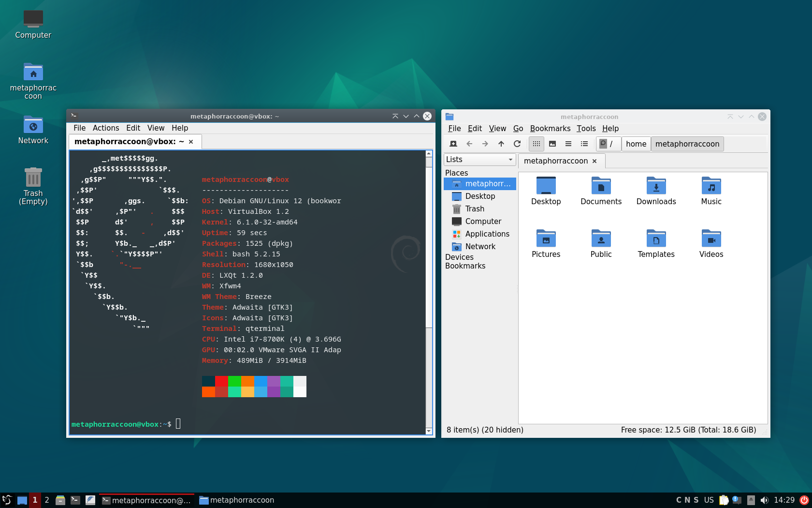Go up to the parent folder with the up arrow

coord(501,144)
